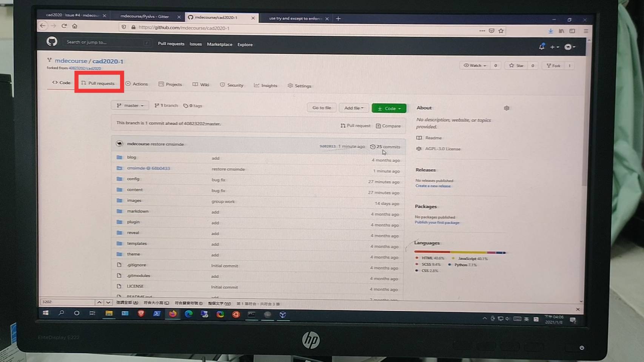Viewport: 644px width, 362px height.
Task: Toggle Highlight All in the find bar
Action: (x=127, y=303)
